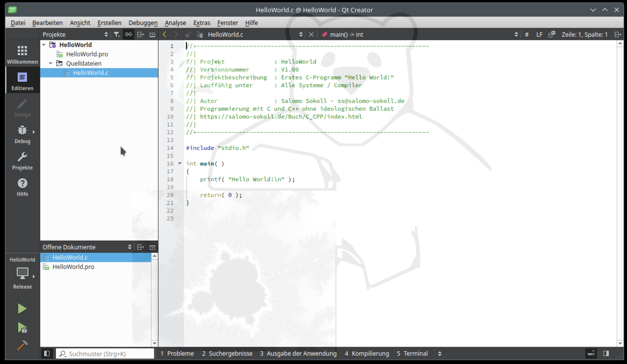This screenshot has height=364, width=627.
Task: Open the Bearbeiten menu
Action: pos(47,23)
